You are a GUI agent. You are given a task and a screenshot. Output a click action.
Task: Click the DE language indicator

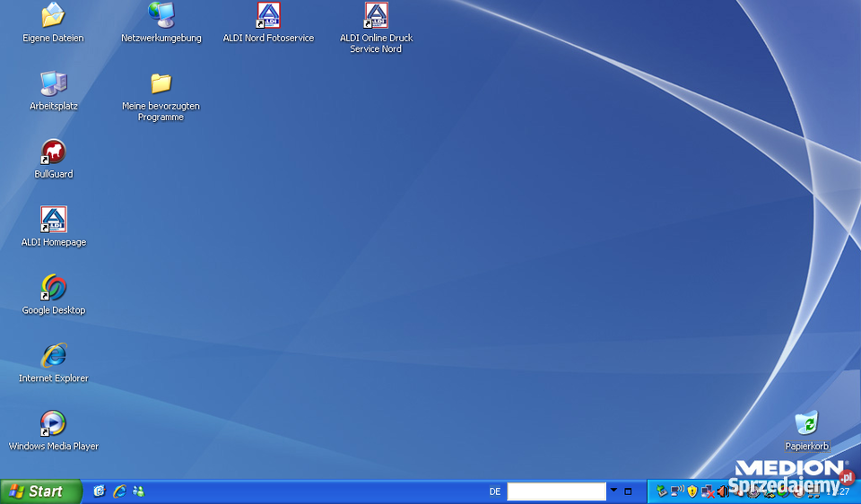(495, 491)
